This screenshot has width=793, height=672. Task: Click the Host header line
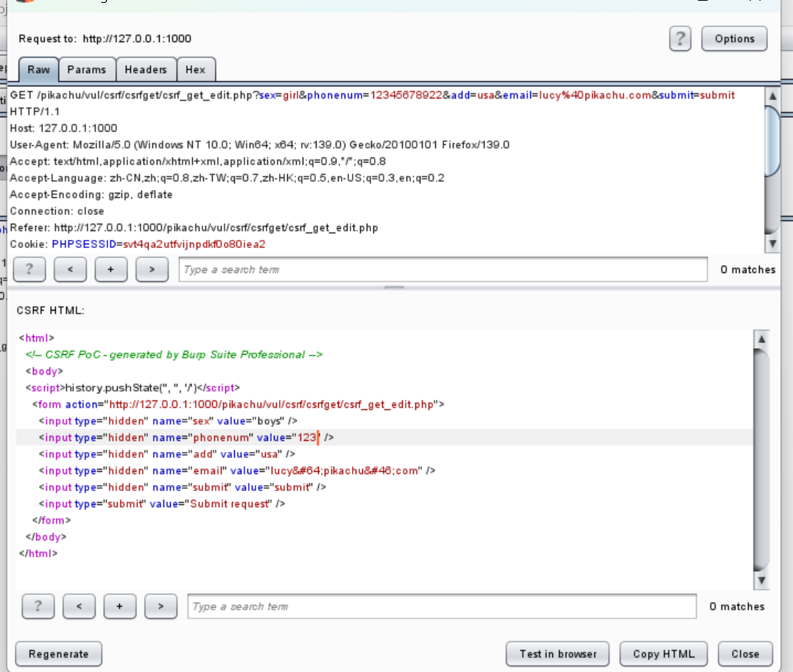coord(63,128)
